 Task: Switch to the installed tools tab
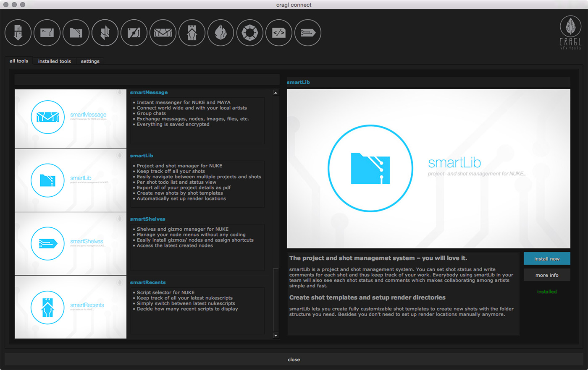pos(55,61)
